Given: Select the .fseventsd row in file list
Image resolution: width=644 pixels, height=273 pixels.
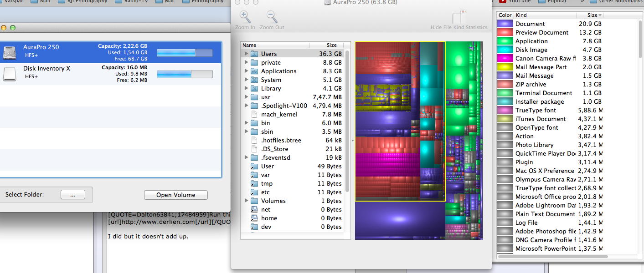Looking at the screenshot, I should coord(293,157).
